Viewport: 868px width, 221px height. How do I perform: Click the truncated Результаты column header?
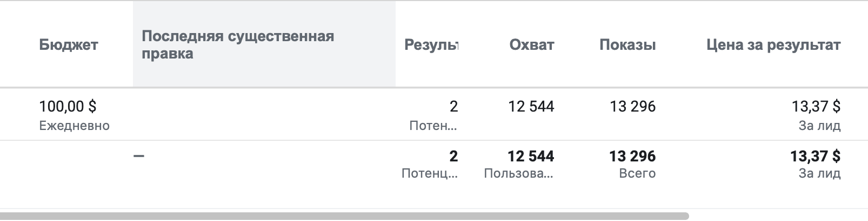click(431, 44)
